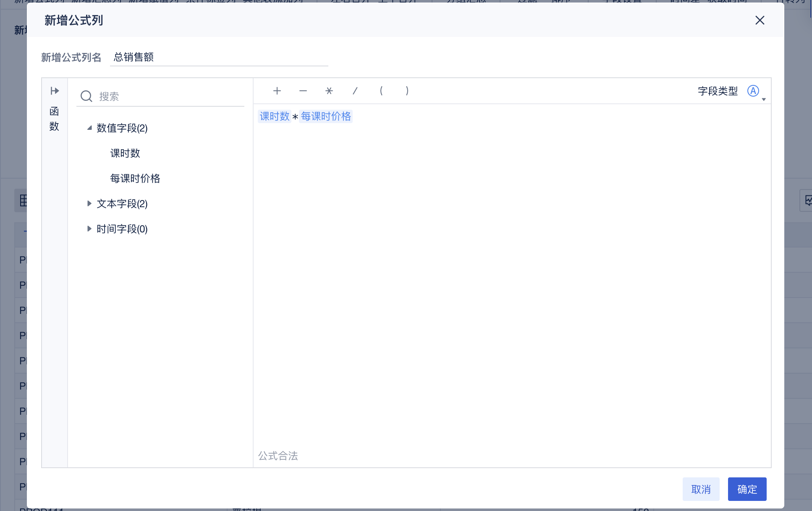Insert the plus operator into formula
The width and height of the screenshot is (812, 511).
(277, 91)
